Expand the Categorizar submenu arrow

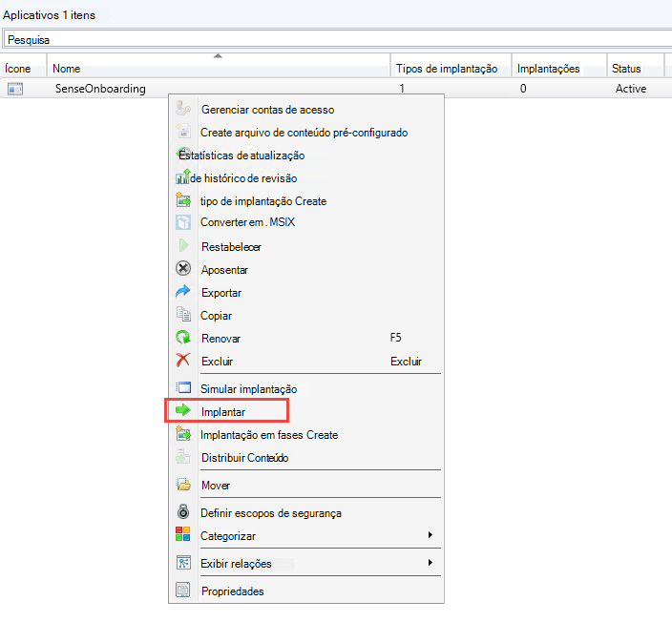pyautogui.click(x=430, y=536)
